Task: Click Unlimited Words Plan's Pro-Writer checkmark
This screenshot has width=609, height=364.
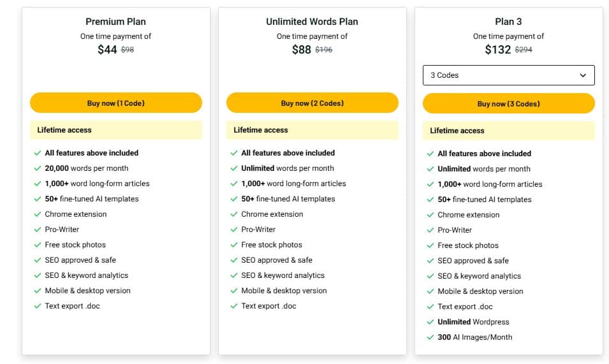Action: tap(234, 229)
